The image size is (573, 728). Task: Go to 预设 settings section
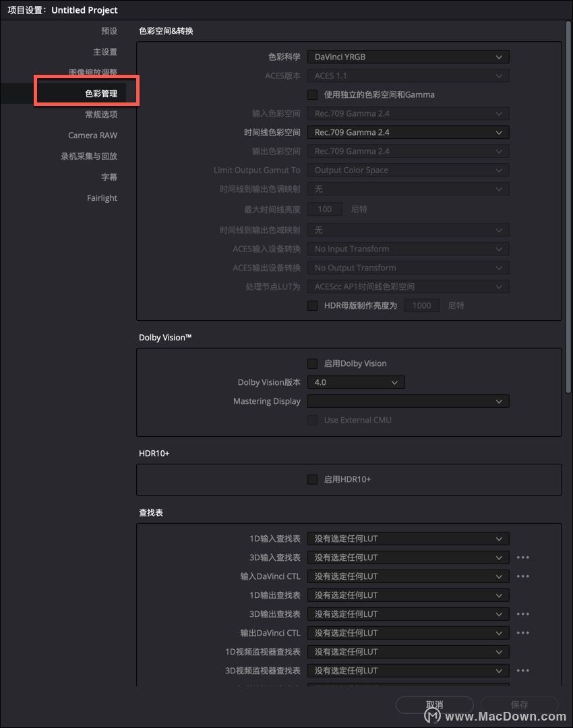(x=109, y=31)
